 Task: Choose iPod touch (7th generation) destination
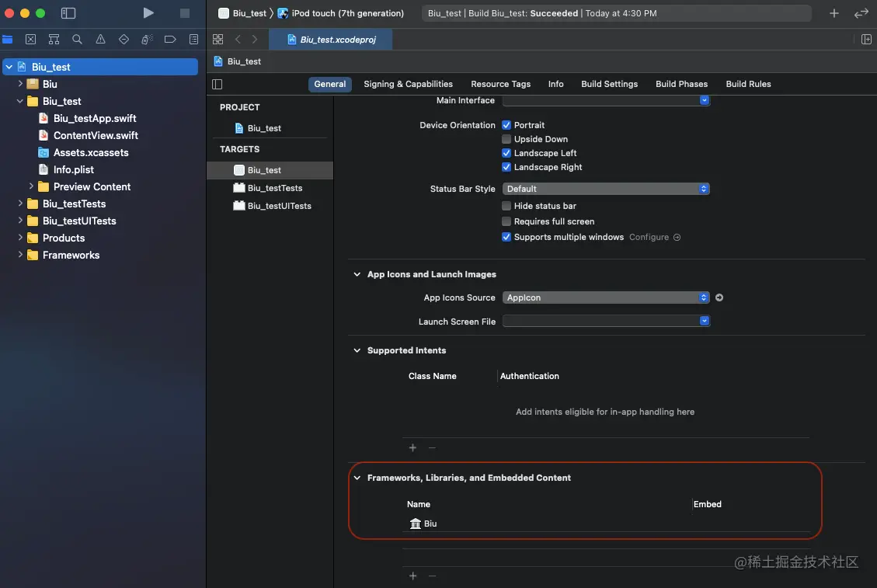tap(341, 13)
